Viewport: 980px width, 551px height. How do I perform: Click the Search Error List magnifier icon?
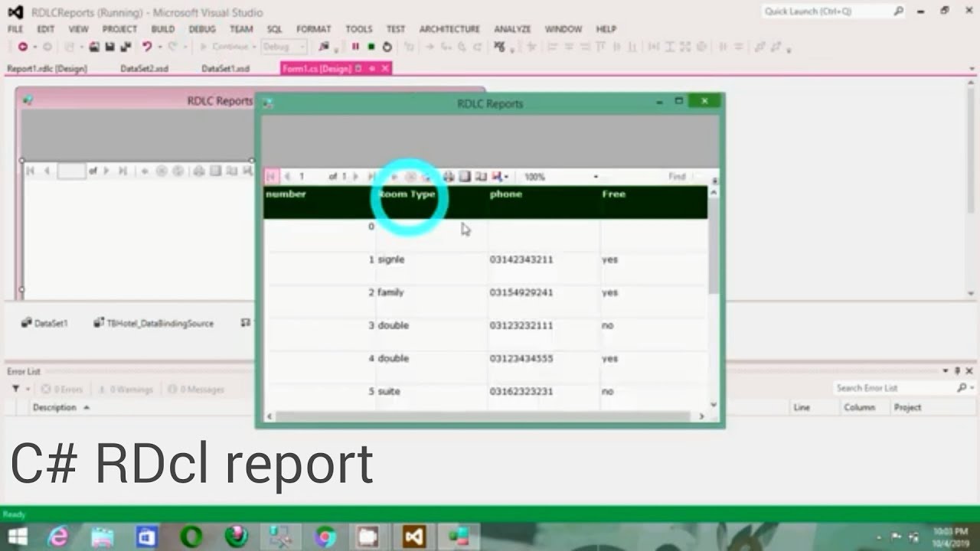point(962,388)
